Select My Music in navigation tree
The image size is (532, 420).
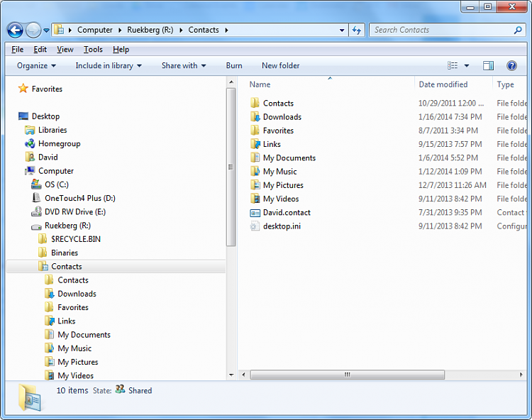pos(68,348)
